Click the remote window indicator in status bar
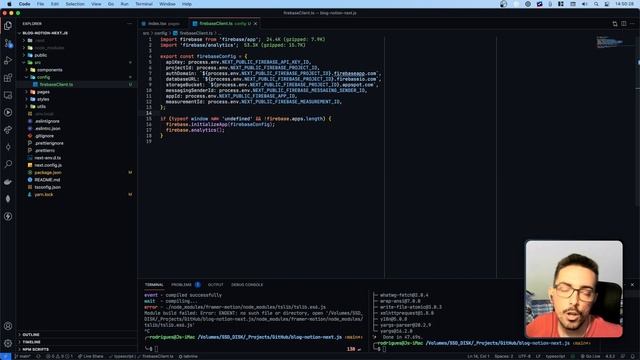Screen dimensions: 640x360 coord(5,356)
